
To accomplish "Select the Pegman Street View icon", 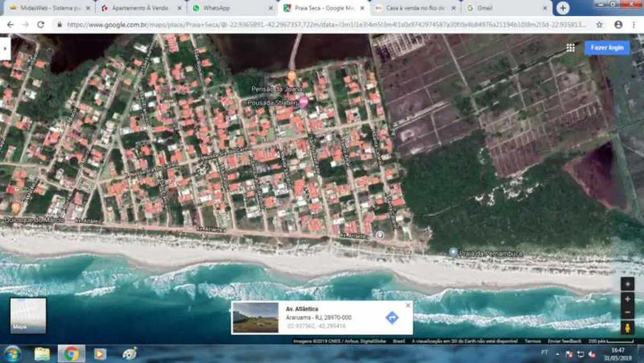I will coord(627,327).
